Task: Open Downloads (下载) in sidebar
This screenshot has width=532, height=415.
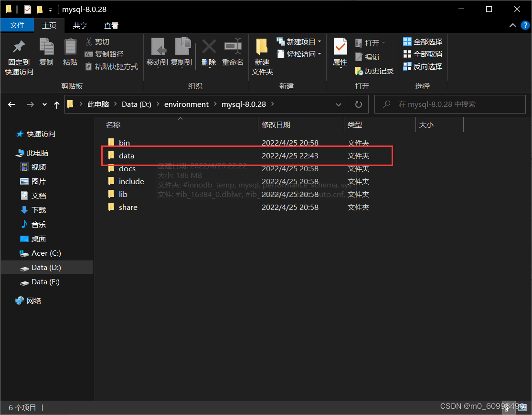Action: click(33, 210)
